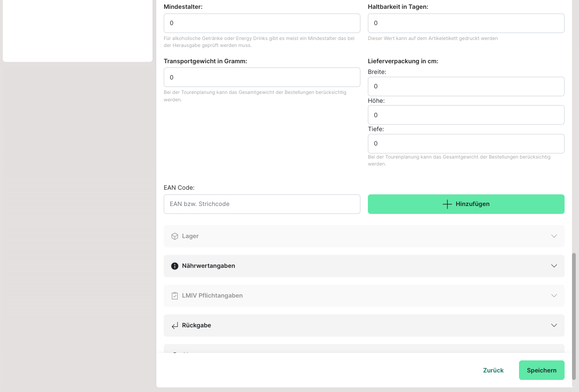Click the info icon next to Nährwertangaben
The image size is (579, 392).
pyautogui.click(x=175, y=266)
